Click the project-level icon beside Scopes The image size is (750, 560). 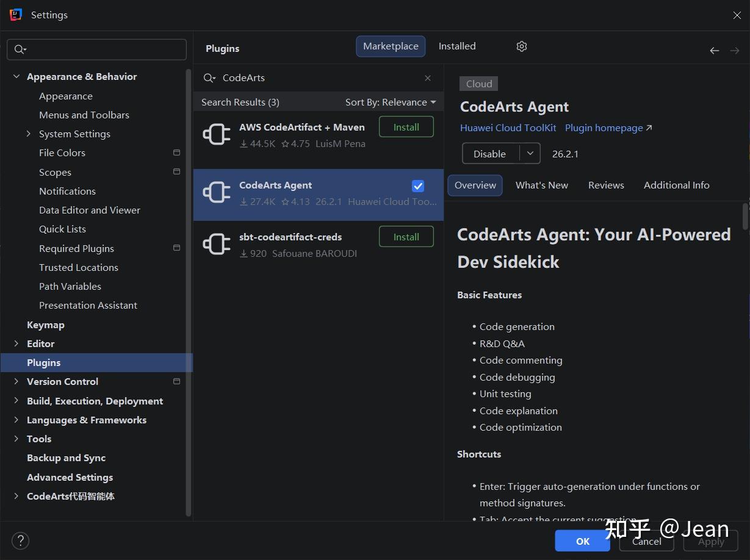(177, 172)
